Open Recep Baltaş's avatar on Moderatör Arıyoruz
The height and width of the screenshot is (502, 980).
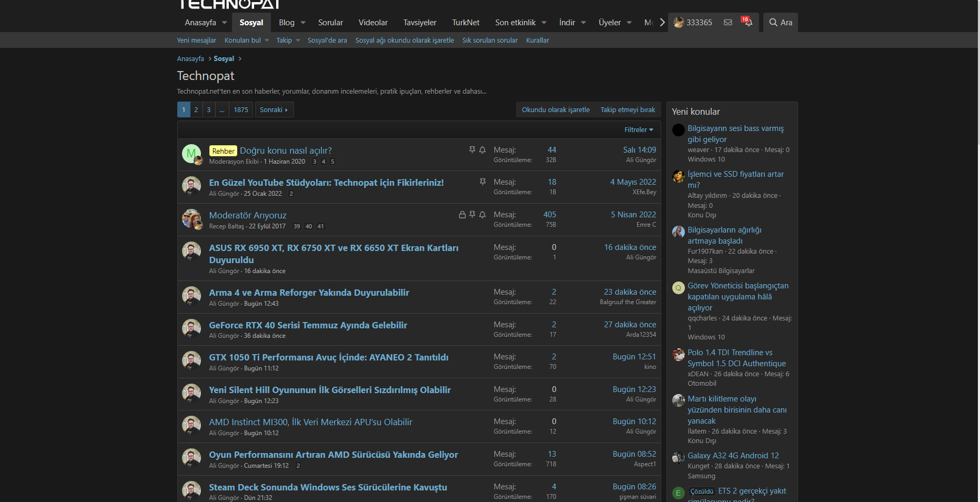[191, 219]
